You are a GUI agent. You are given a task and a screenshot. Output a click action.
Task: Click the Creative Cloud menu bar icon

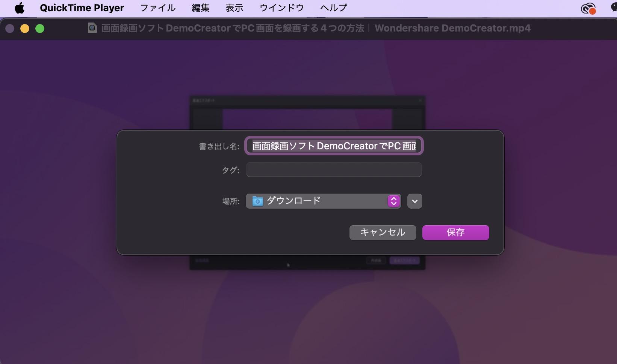(588, 8)
